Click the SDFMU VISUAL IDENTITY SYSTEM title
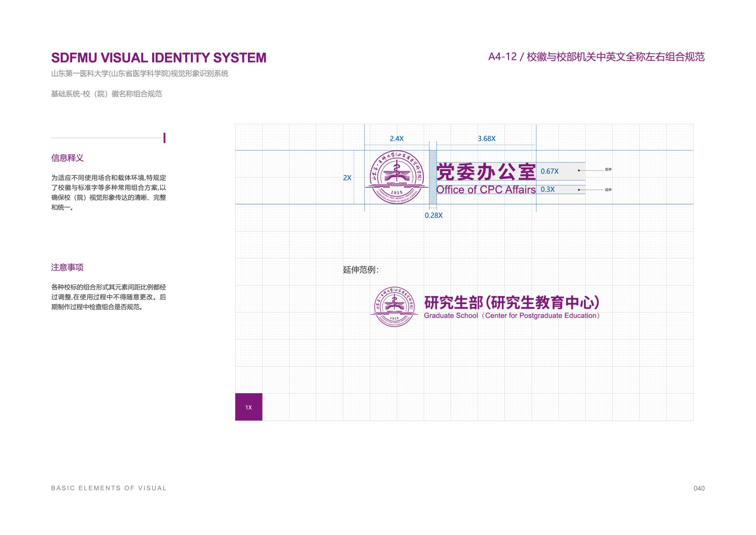Viewport: 756px width, 535px height. point(159,58)
